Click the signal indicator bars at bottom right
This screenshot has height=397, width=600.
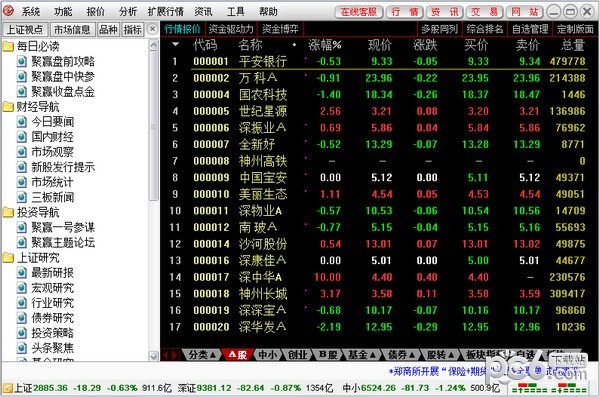pos(549,387)
